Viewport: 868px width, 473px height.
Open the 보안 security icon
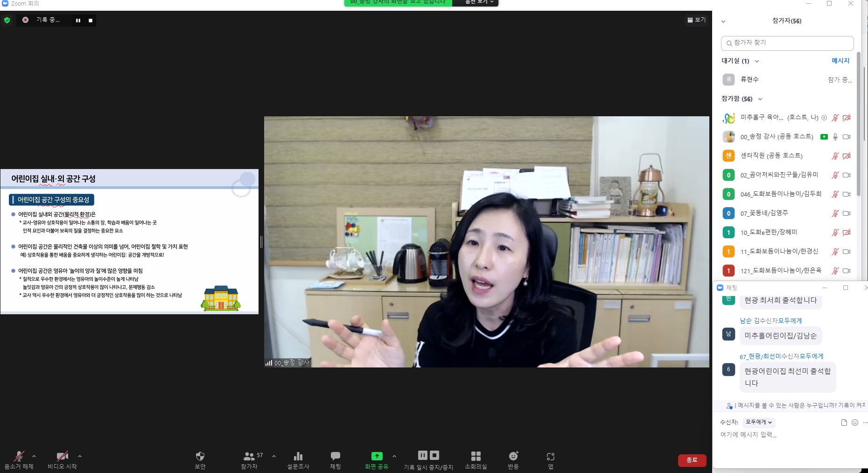(200, 456)
